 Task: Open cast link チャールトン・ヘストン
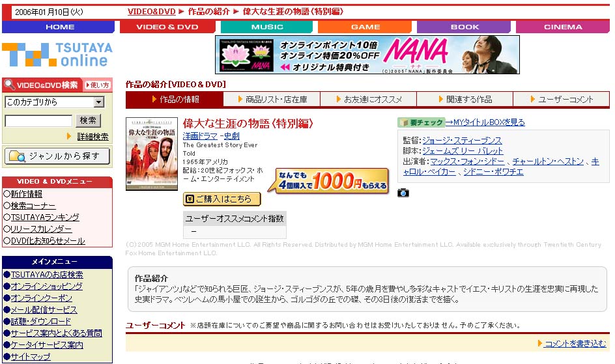[548, 161]
